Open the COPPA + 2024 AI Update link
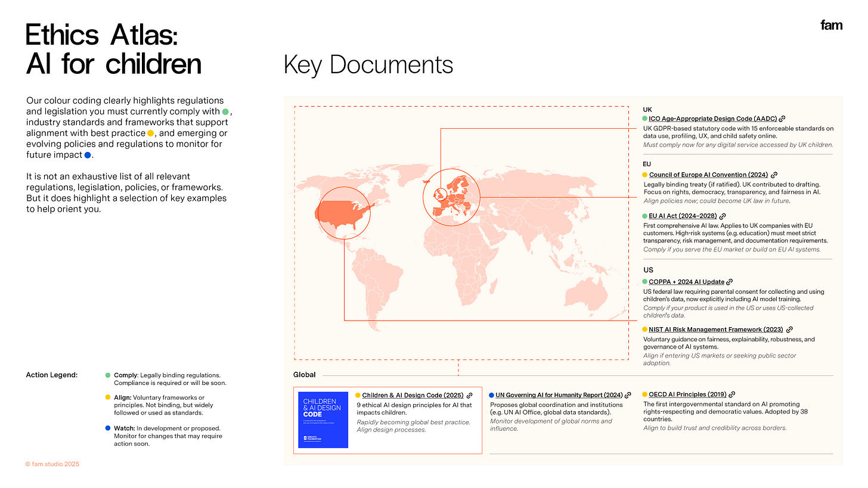The width and height of the screenshot is (868, 488). point(687,282)
